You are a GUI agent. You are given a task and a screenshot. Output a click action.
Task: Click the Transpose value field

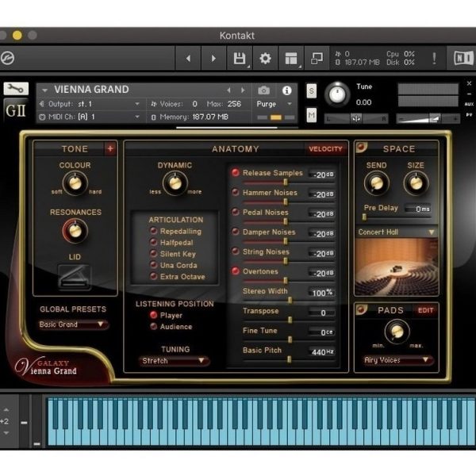click(322, 313)
